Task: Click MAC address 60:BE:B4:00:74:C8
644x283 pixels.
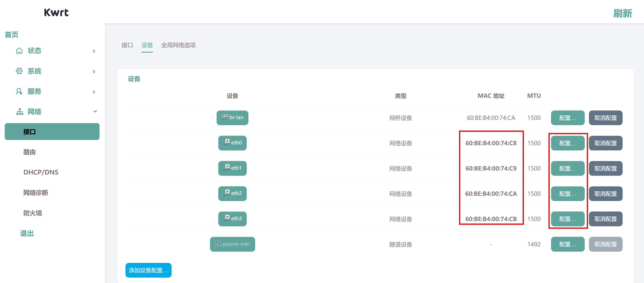Action: point(491,143)
